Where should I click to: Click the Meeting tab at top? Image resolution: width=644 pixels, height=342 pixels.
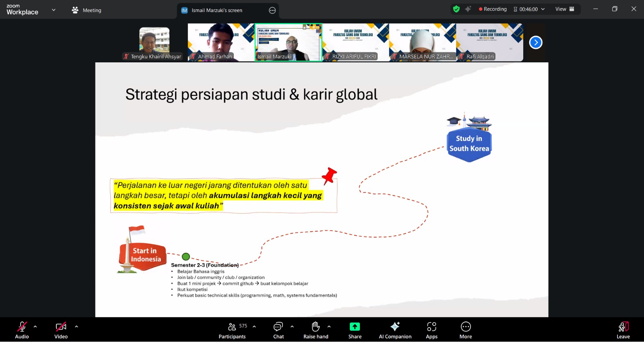click(x=87, y=10)
